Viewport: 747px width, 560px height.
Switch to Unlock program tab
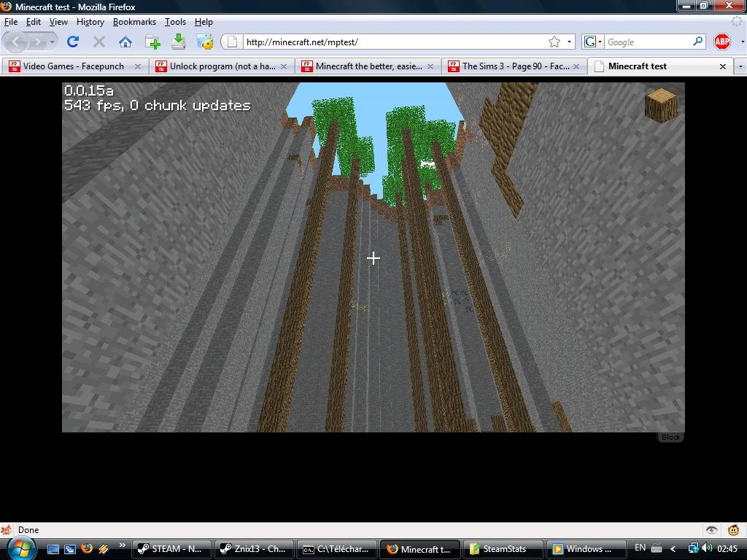[221, 66]
